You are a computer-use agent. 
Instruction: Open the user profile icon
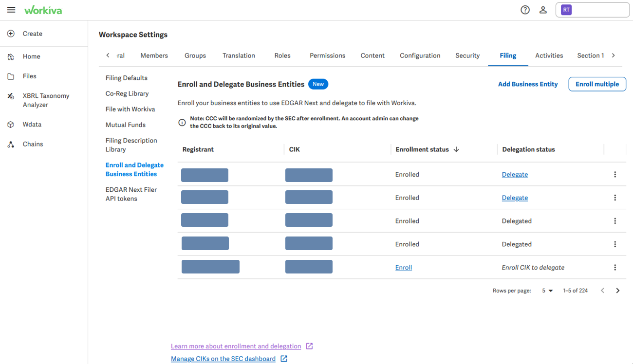pyautogui.click(x=543, y=10)
